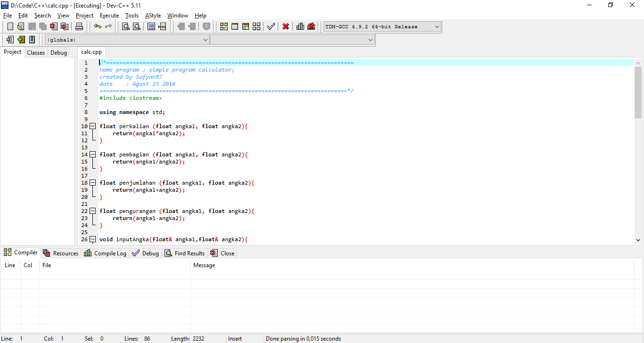Click the Col column header in compiler list
The image size is (644, 343).
pyautogui.click(x=30, y=265)
